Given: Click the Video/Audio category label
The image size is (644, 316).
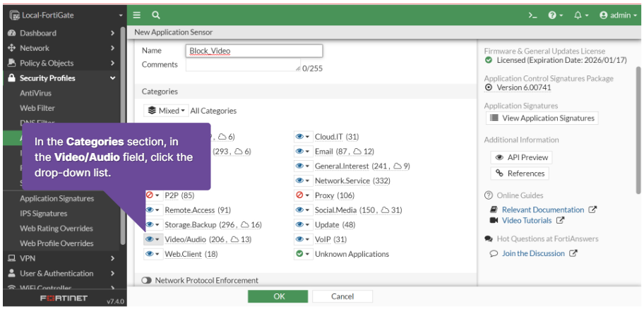Looking at the screenshot, I should [186, 239].
